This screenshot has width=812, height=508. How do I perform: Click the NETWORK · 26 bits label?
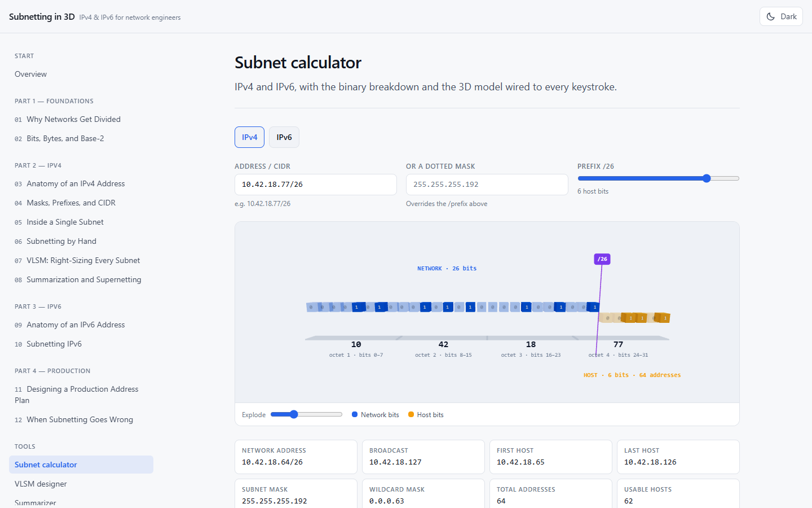(447, 269)
